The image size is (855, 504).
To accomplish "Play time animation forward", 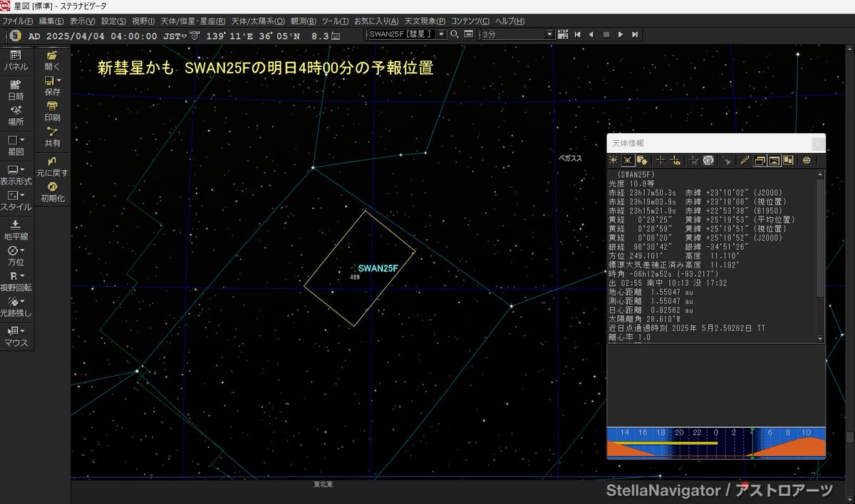I will tap(621, 33).
